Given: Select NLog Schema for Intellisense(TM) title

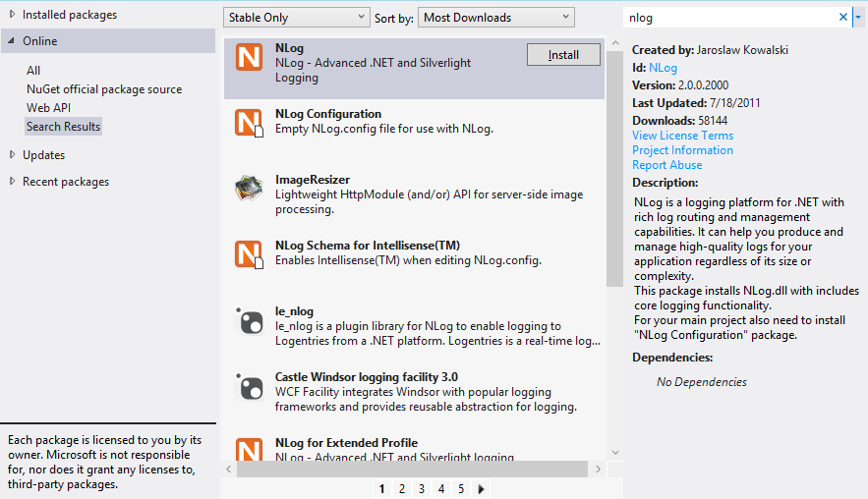Looking at the screenshot, I should [368, 246].
